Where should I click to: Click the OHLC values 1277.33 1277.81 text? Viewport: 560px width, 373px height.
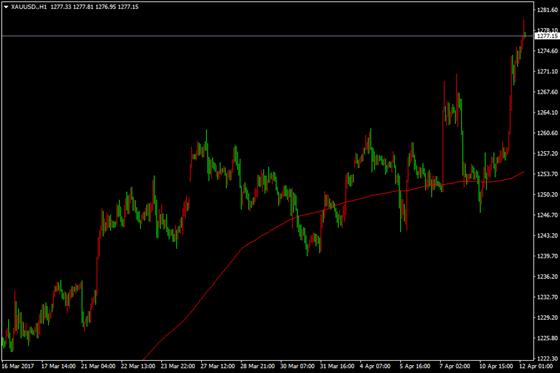click(72, 6)
